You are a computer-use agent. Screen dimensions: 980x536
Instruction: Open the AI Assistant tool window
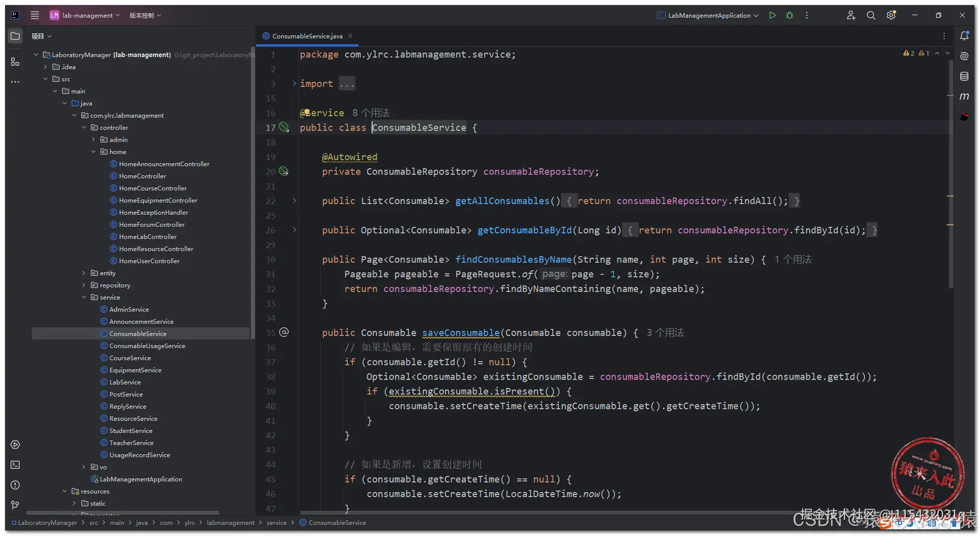(x=964, y=56)
